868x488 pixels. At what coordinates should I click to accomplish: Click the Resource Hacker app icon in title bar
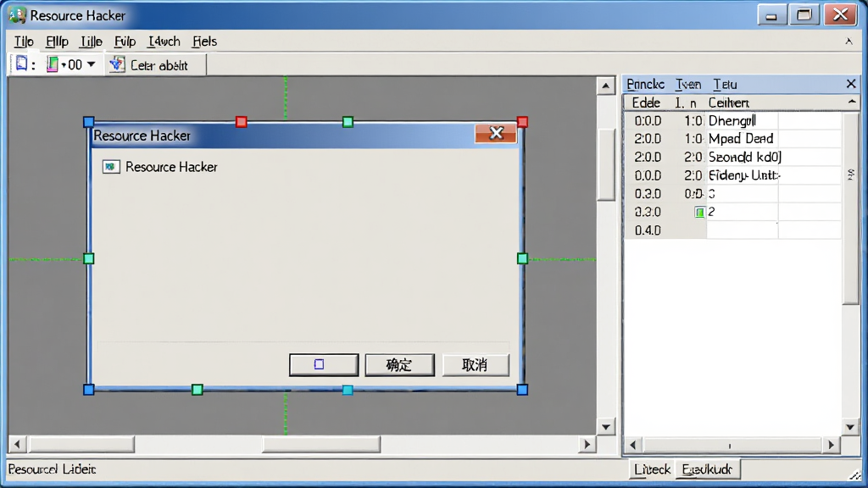[17, 15]
